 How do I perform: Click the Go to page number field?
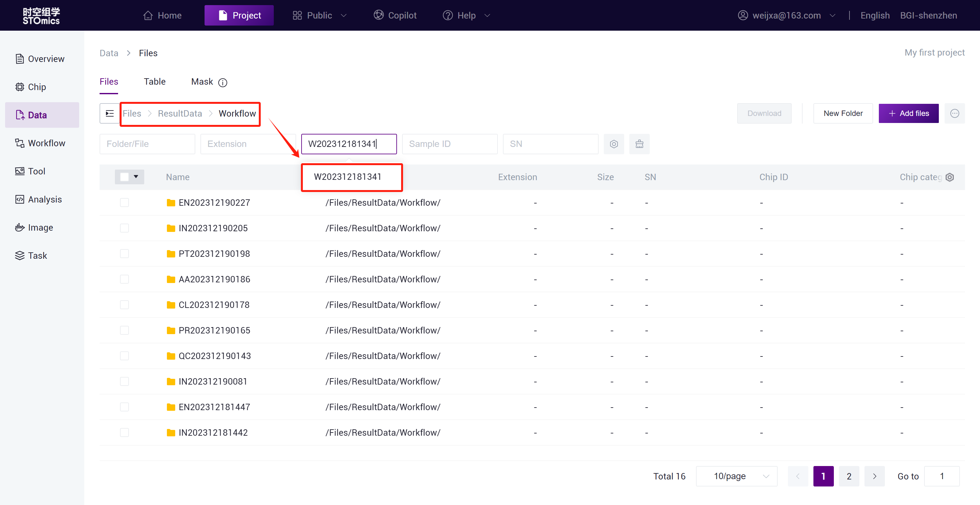pyautogui.click(x=942, y=477)
